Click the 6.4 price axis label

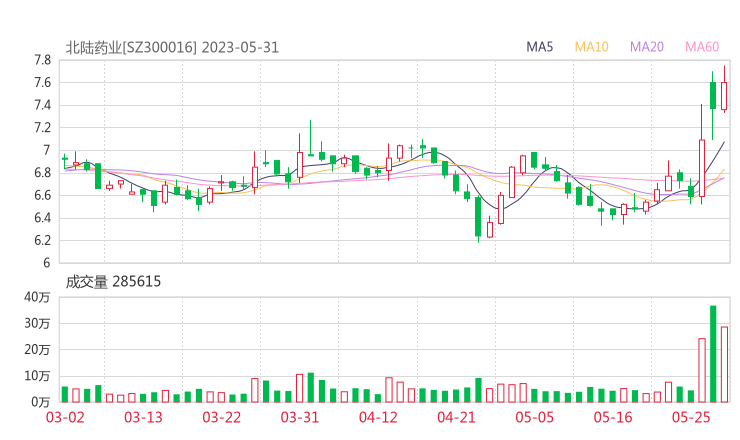click(42, 218)
